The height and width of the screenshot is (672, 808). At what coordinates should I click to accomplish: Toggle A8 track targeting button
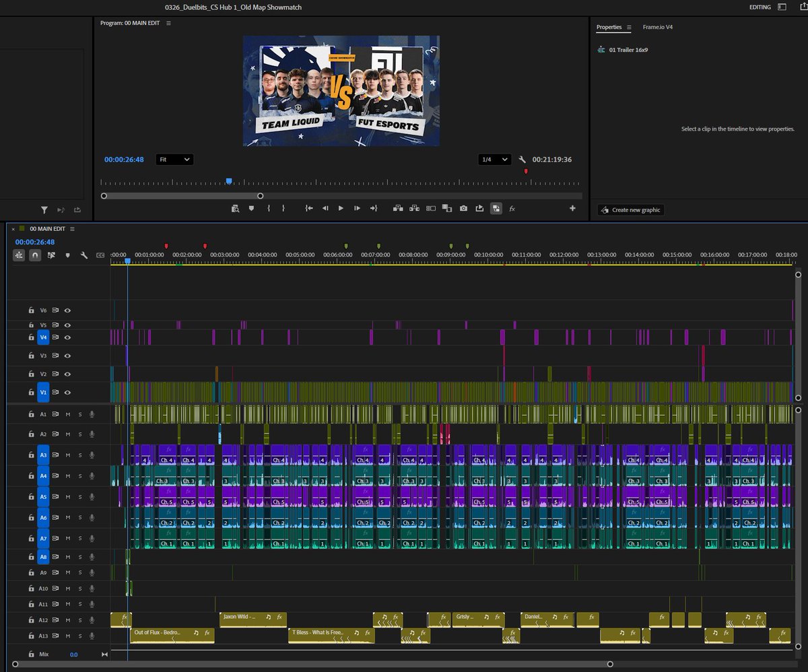click(43, 557)
